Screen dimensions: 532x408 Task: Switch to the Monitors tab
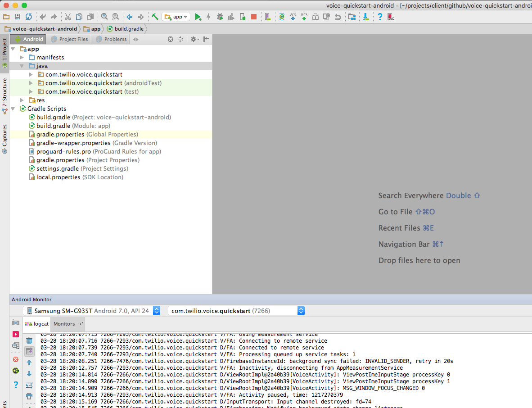point(64,324)
